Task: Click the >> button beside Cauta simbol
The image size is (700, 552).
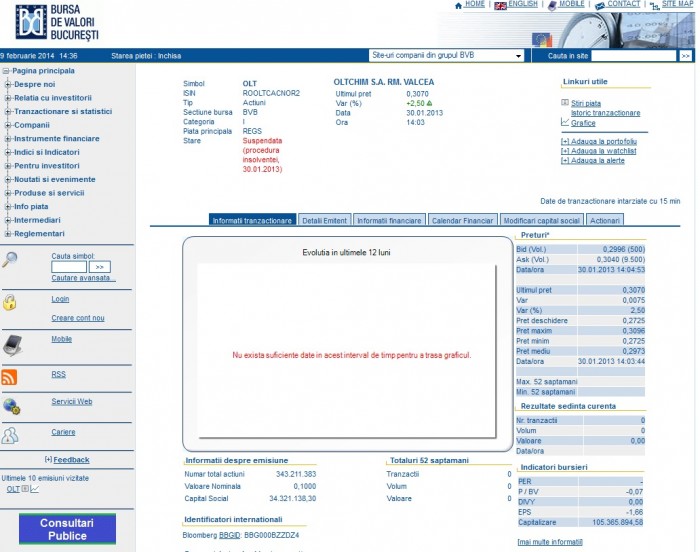Action: coord(100,267)
